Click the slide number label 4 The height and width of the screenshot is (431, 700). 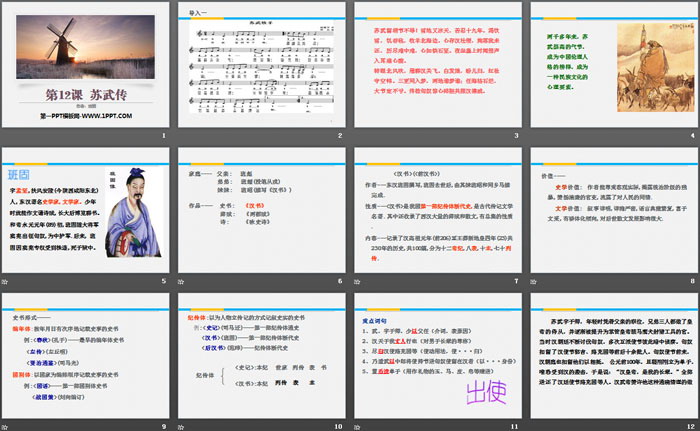(692, 135)
